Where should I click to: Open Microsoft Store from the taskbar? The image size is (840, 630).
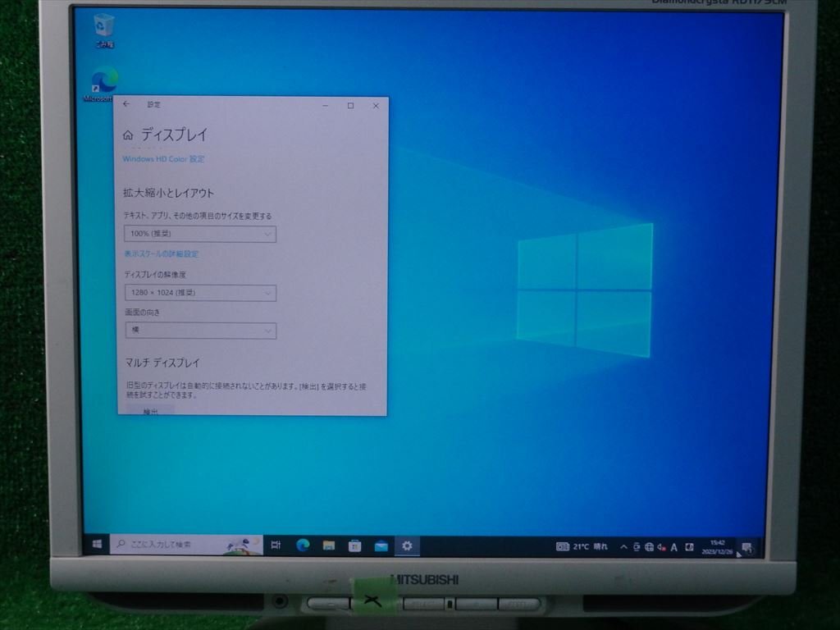pyautogui.click(x=354, y=546)
